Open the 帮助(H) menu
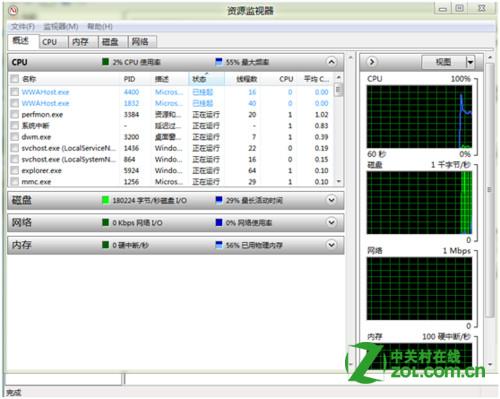This screenshot has width=500, height=399. [100, 27]
